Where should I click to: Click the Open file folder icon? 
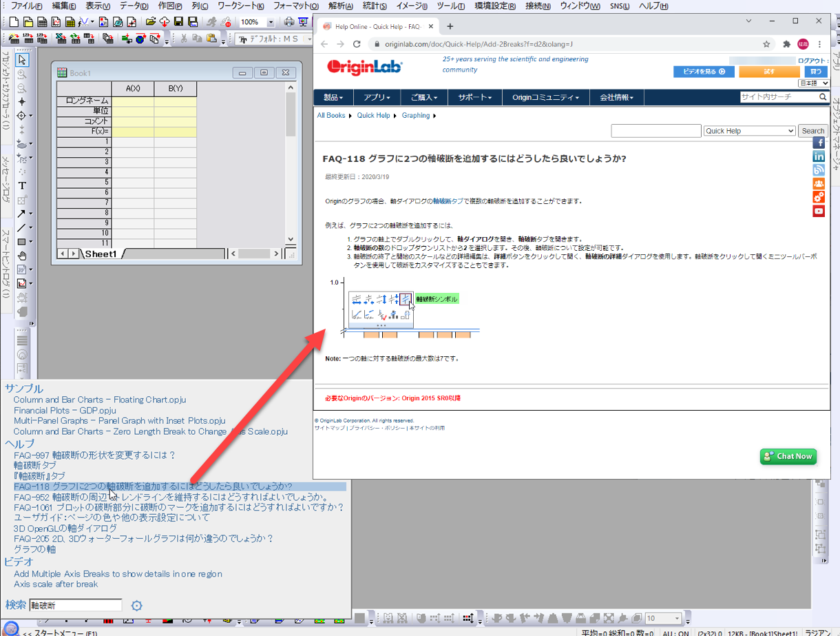[150, 22]
